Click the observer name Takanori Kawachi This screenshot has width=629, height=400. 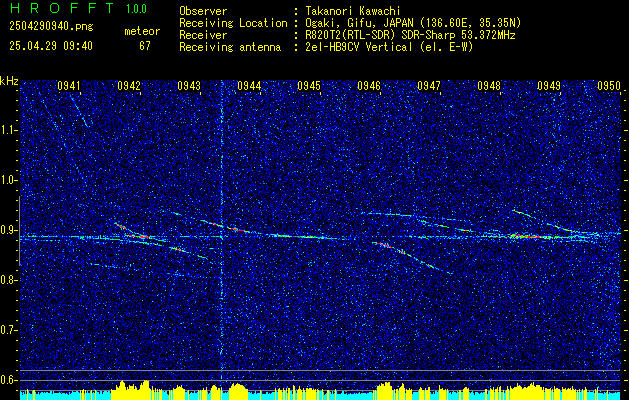pyautogui.click(x=353, y=11)
